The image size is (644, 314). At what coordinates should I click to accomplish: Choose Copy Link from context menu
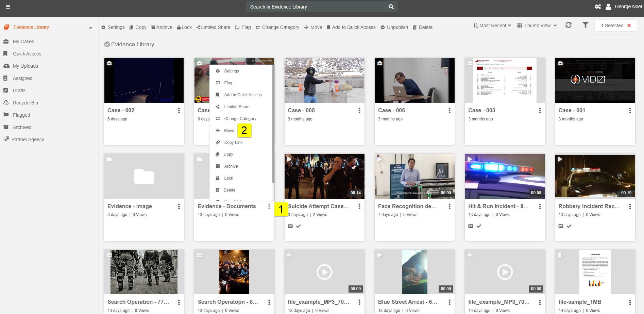click(233, 143)
